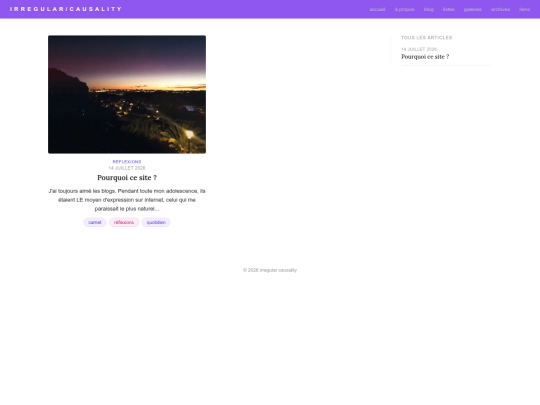Open the galeries nav item

(473, 9)
